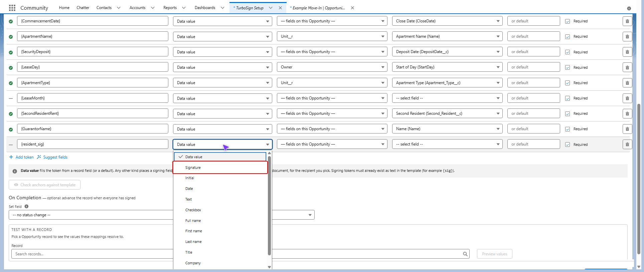644x272 pixels.
Task: Delete the {ApartmentType} token row
Action: [x=627, y=83]
